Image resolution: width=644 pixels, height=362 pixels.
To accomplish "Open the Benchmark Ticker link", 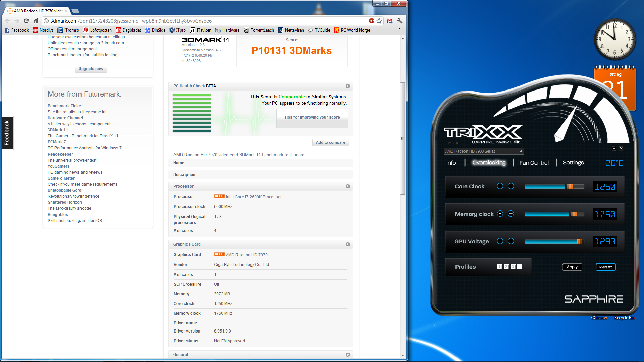I will point(65,106).
